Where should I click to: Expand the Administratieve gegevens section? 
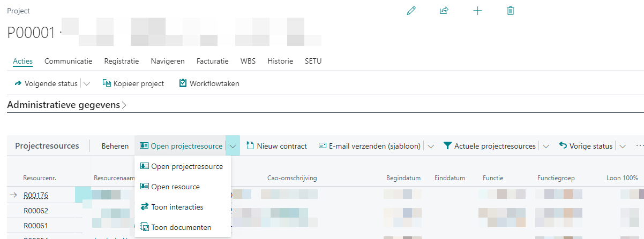[x=66, y=105]
